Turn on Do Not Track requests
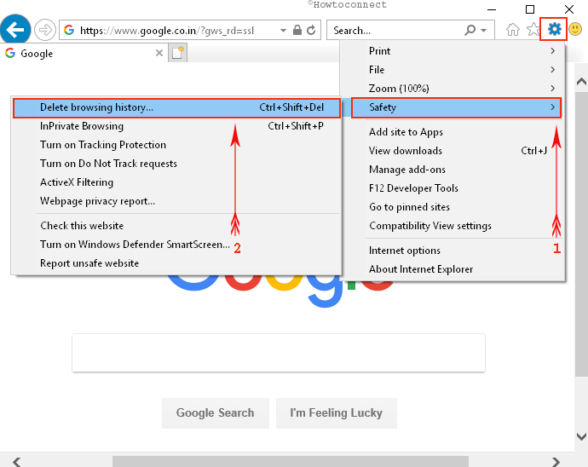This screenshot has width=588, height=467. tap(177, 164)
